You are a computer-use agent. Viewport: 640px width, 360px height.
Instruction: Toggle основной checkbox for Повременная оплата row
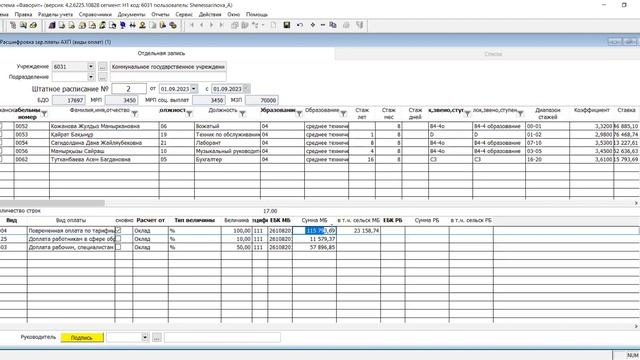coord(118,230)
